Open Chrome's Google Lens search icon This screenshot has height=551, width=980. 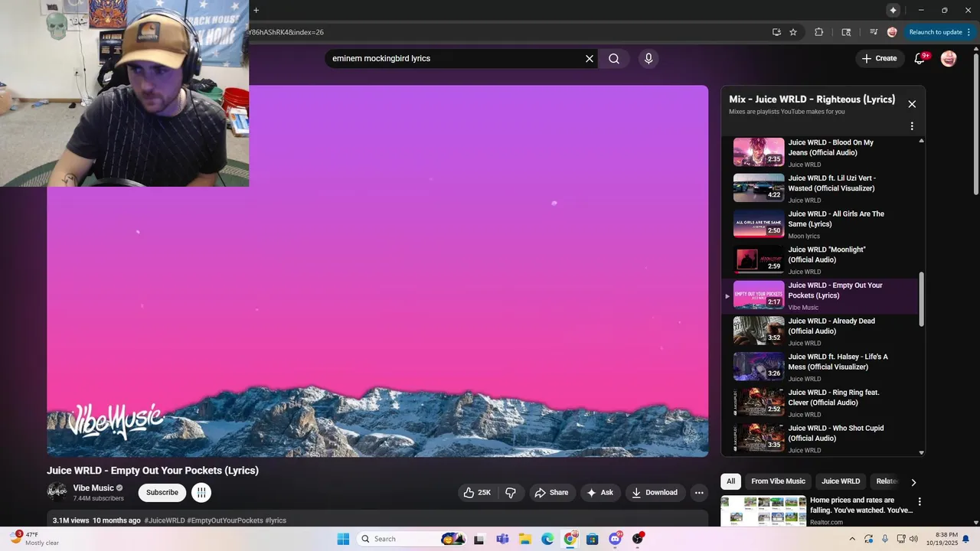pos(846,32)
